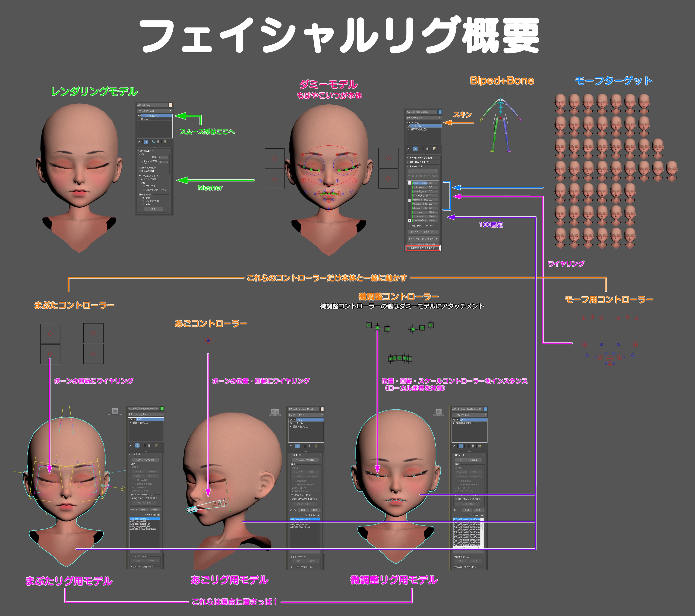Click the マルチターゲットをロード button
The image size is (695, 616).
point(423,232)
